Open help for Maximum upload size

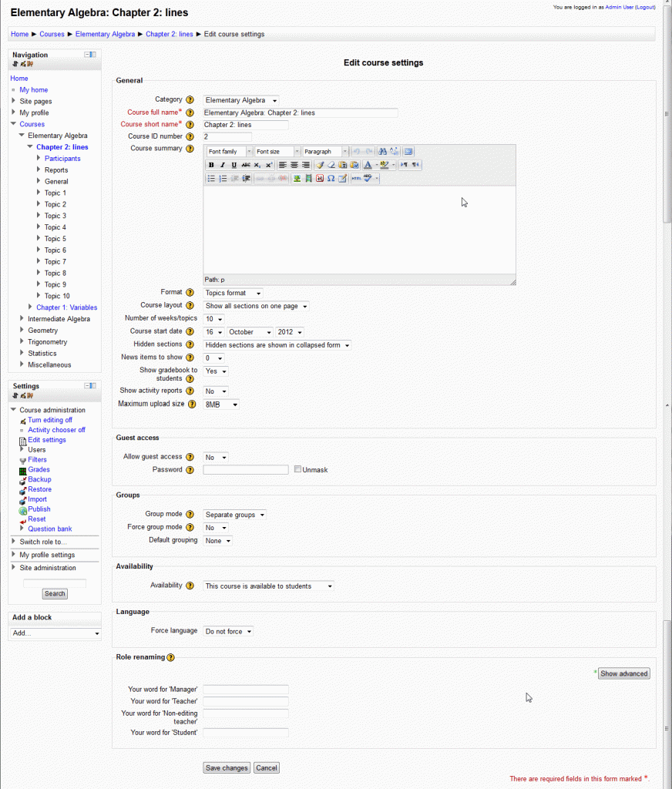click(192, 404)
